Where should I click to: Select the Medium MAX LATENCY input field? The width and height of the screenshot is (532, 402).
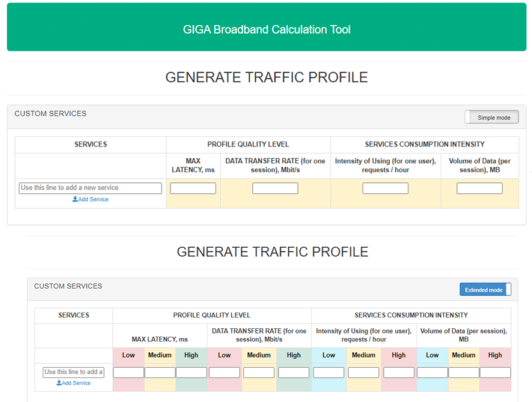click(x=160, y=373)
